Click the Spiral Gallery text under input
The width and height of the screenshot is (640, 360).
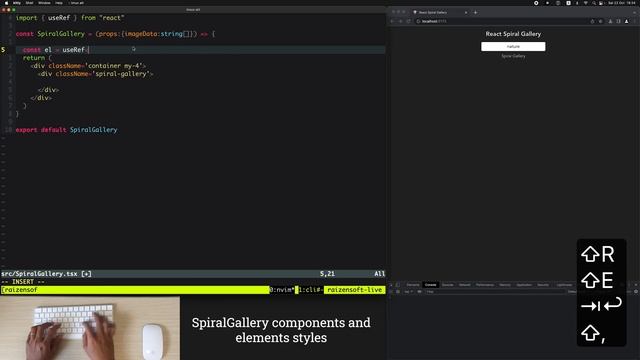pyautogui.click(x=513, y=56)
